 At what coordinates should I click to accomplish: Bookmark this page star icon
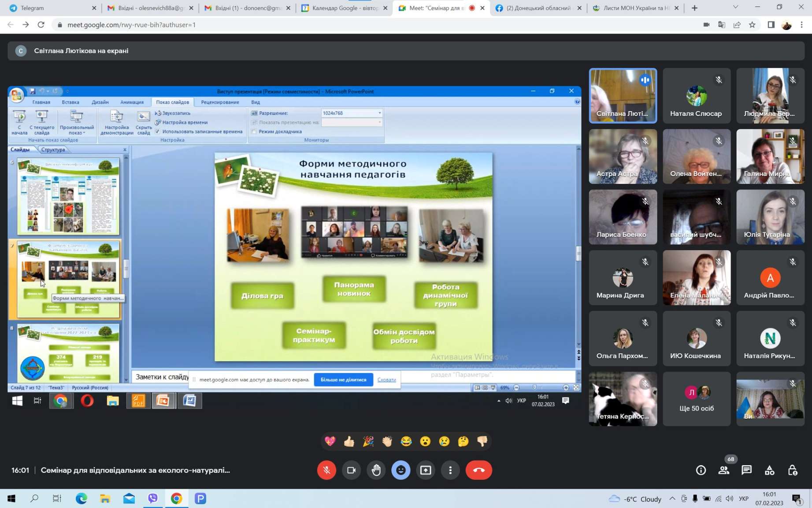pos(752,25)
